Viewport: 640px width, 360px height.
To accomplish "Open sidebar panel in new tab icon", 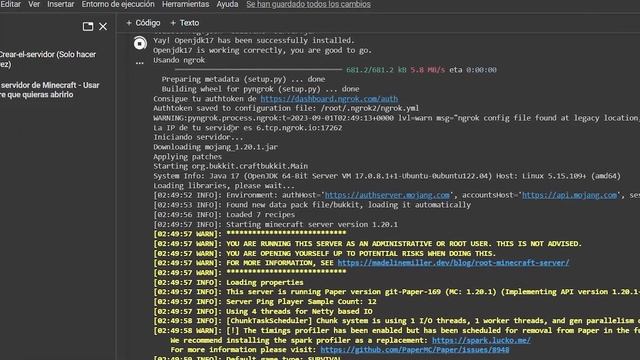I will pos(88,27).
